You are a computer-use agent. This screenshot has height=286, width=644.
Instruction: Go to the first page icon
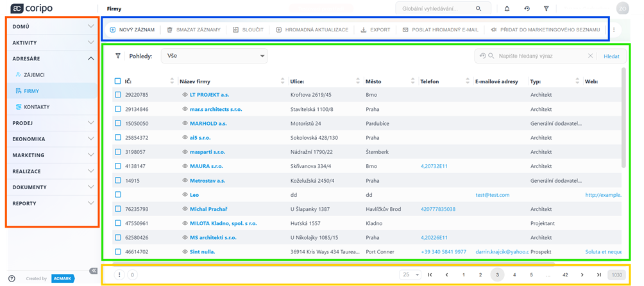430,275
